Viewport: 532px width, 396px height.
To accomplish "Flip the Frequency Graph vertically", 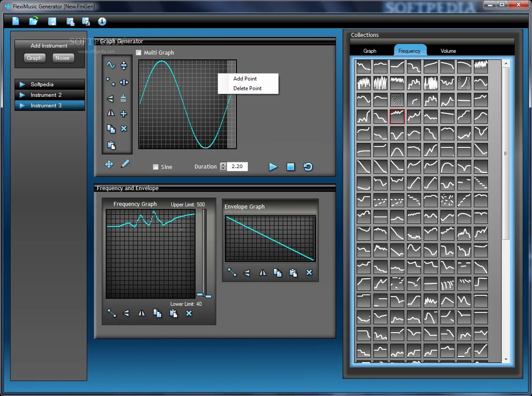I will tap(126, 313).
